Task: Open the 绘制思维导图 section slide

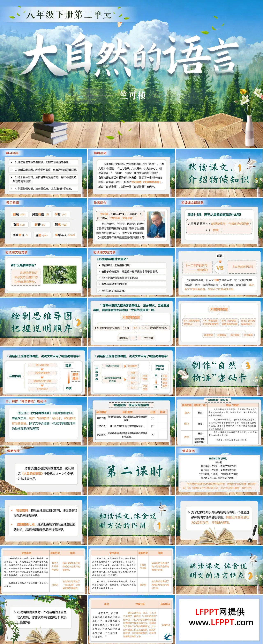Action: click(x=44, y=322)
